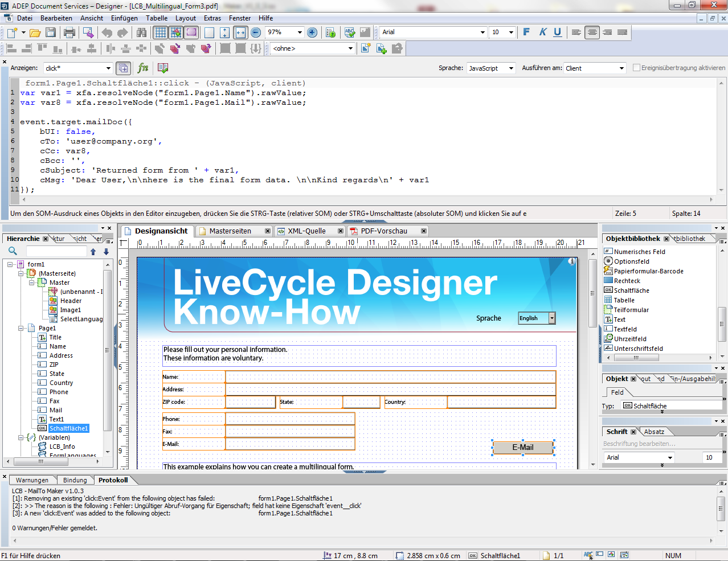Select Papierformular-Barcode in object library

(648, 271)
